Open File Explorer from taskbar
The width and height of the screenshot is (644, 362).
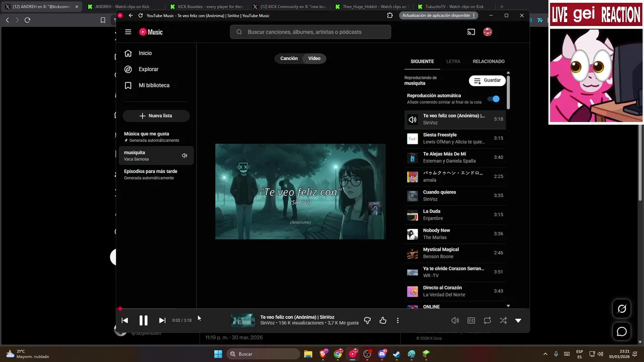308,354
